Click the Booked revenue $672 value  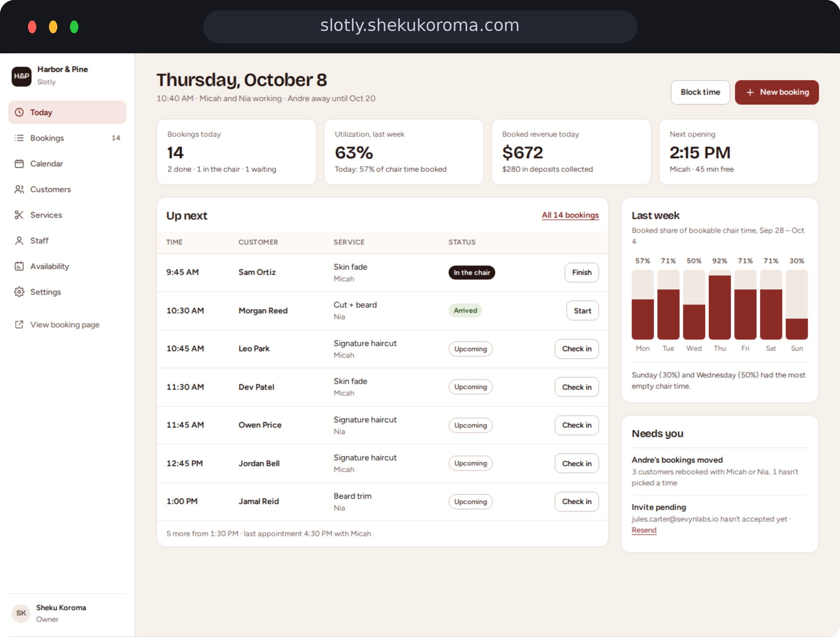tap(522, 153)
